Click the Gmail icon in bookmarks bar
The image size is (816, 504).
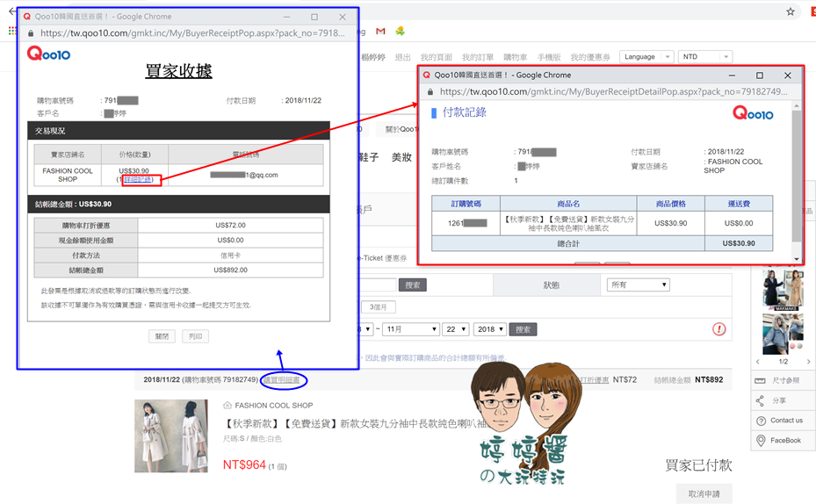pyautogui.click(x=380, y=32)
